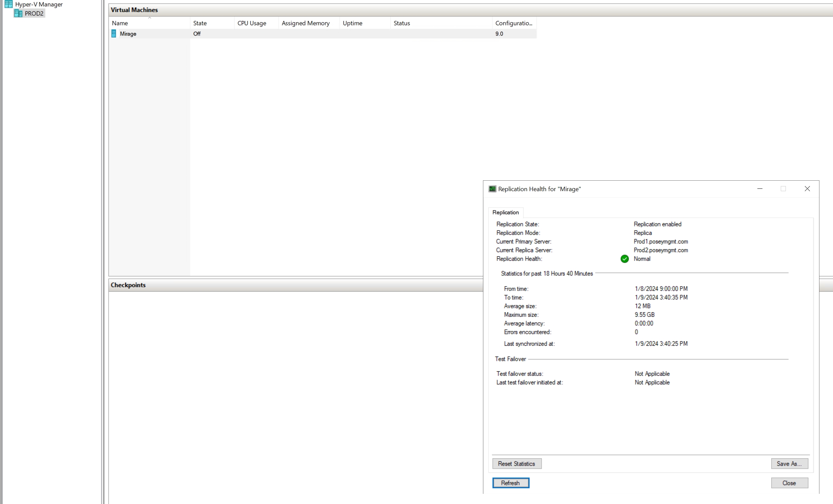833x504 pixels.
Task: Sort virtual machines by Uptime
Action: point(352,23)
